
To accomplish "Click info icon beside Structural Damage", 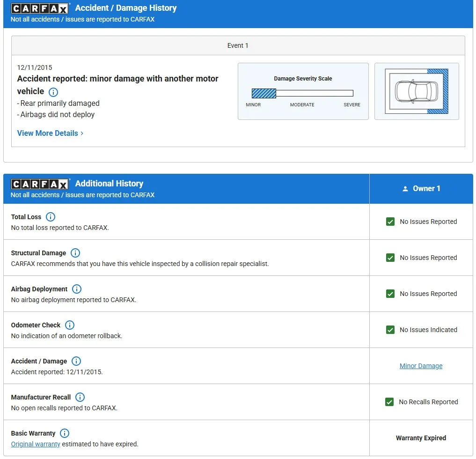I will (x=75, y=253).
